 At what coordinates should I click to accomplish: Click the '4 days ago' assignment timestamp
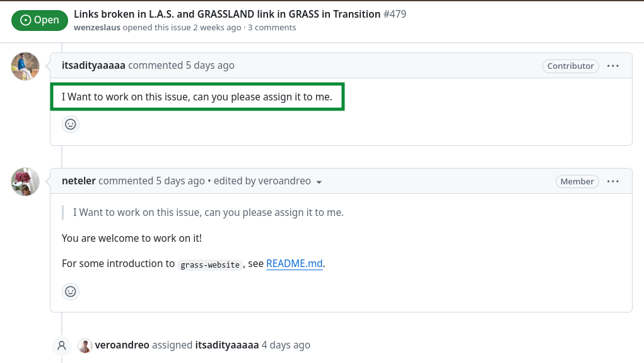pos(286,345)
